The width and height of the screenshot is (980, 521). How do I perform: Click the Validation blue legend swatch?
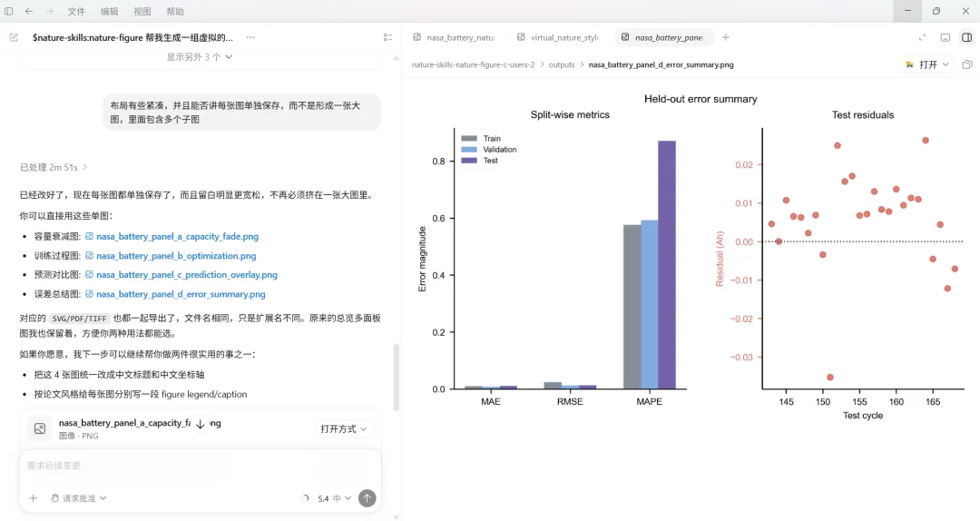pyautogui.click(x=469, y=150)
